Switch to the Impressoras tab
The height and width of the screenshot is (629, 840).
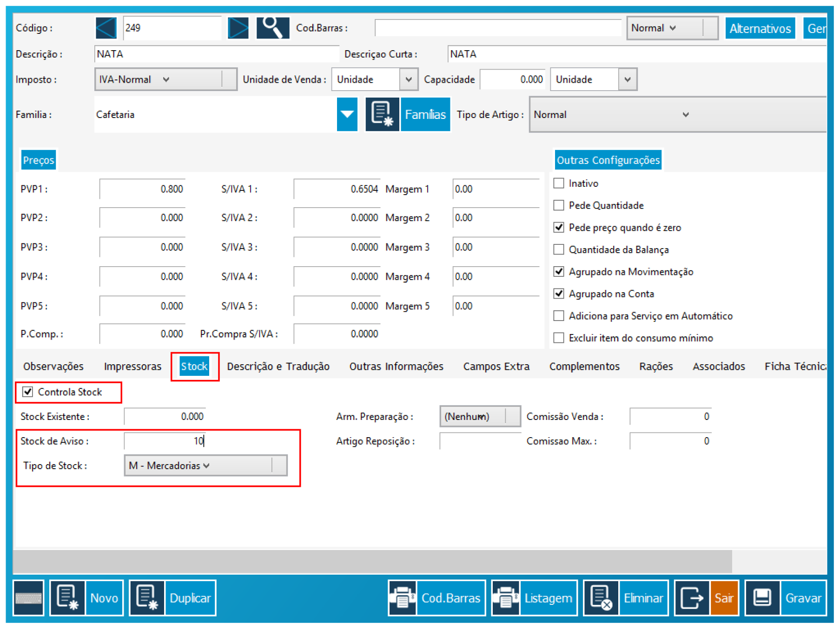[x=132, y=367]
